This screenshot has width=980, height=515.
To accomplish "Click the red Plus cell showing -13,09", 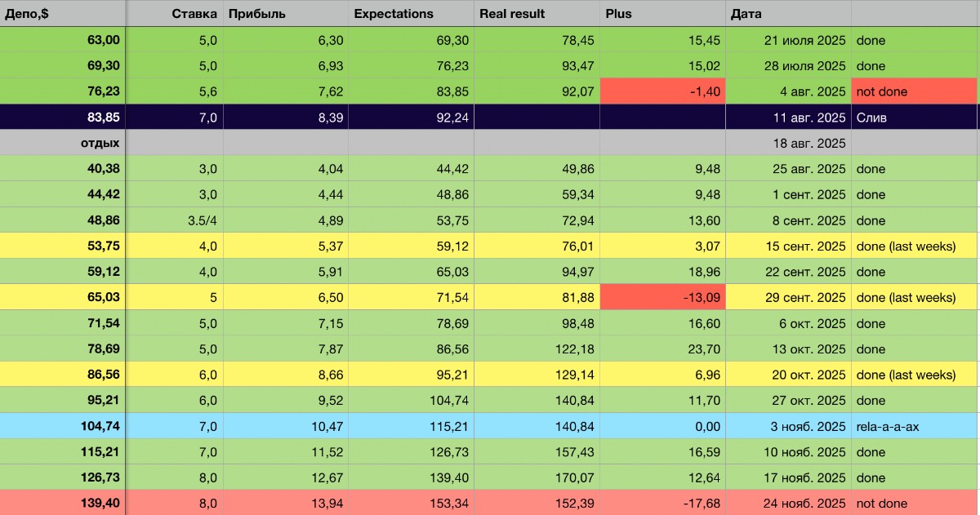I will (662, 297).
